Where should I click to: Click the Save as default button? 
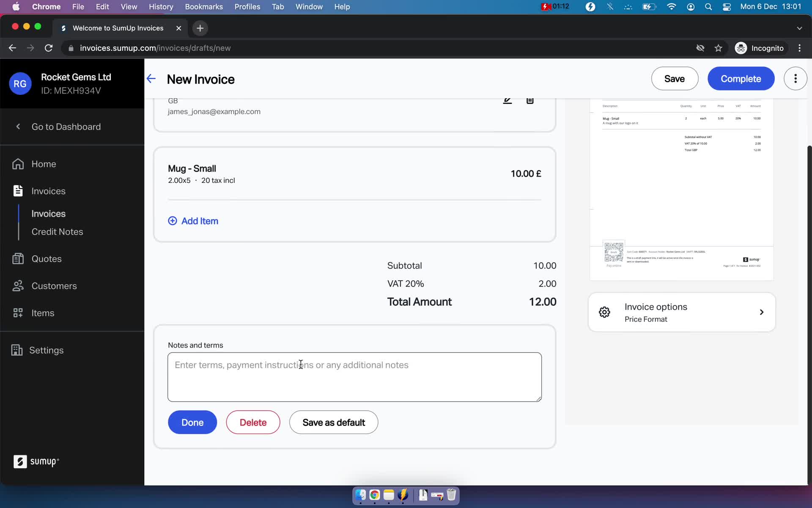pyautogui.click(x=333, y=422)
